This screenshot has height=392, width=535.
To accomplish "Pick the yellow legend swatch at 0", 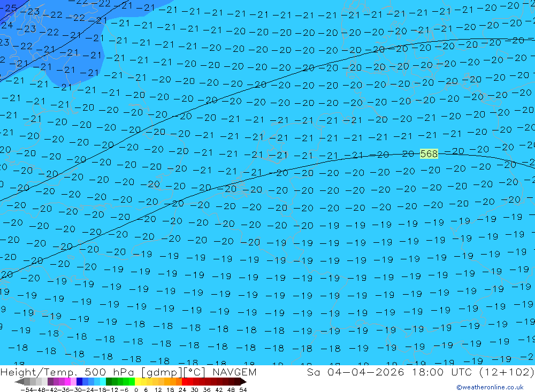I will 138,382.
